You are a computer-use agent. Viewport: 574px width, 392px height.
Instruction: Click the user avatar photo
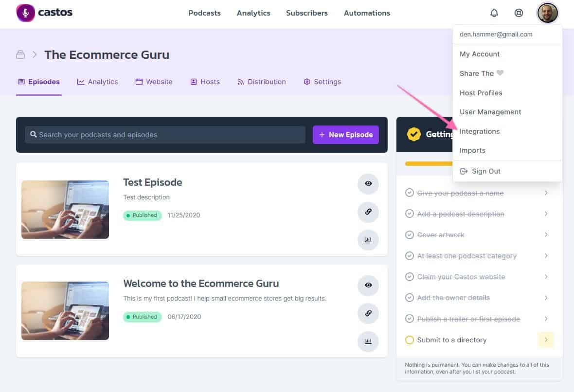(x=547, y=13)
